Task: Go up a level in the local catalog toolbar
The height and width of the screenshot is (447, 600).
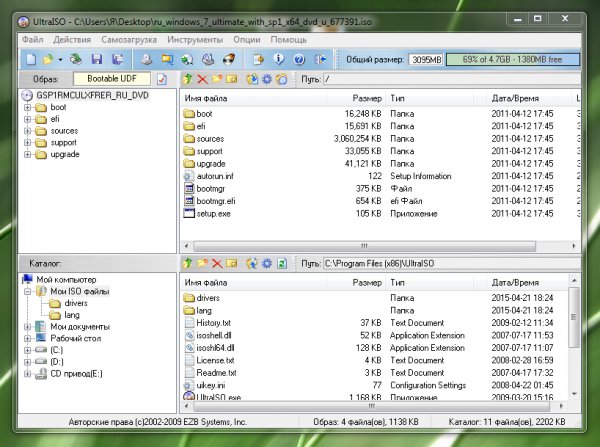Action: point(188,263)
